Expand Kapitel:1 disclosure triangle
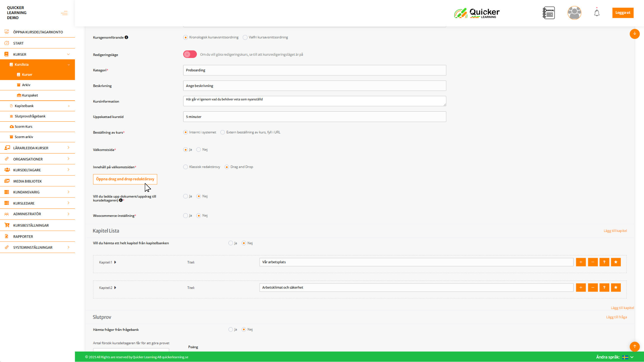 [115, 262]
